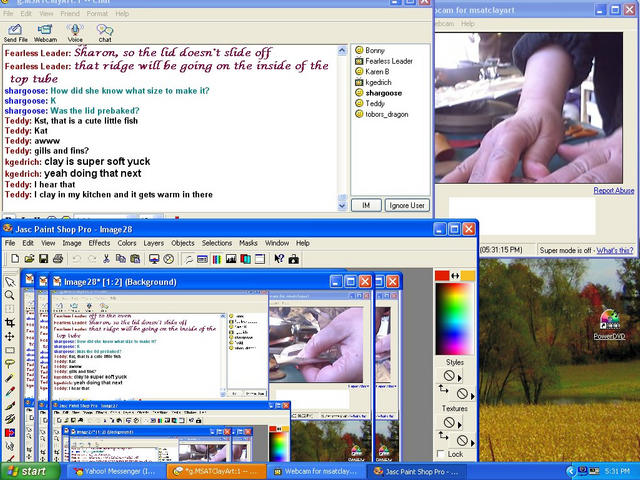
Task: Select user shargoose in chat list
Action: tap(383, 93)
